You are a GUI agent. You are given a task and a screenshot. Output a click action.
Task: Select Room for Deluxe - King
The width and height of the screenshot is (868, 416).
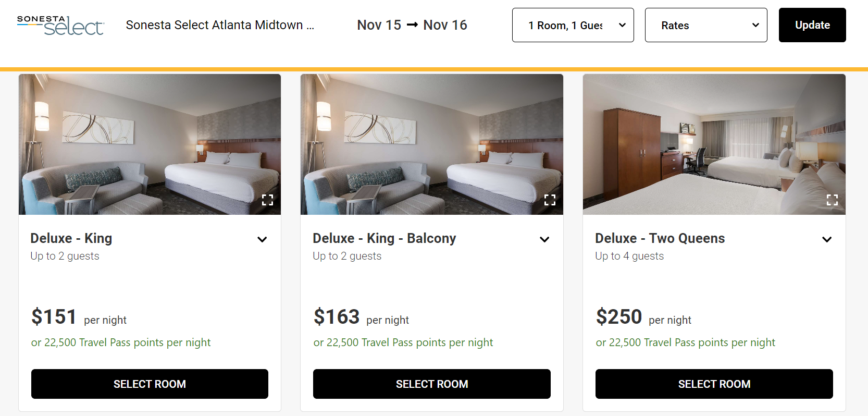point(150,384)
